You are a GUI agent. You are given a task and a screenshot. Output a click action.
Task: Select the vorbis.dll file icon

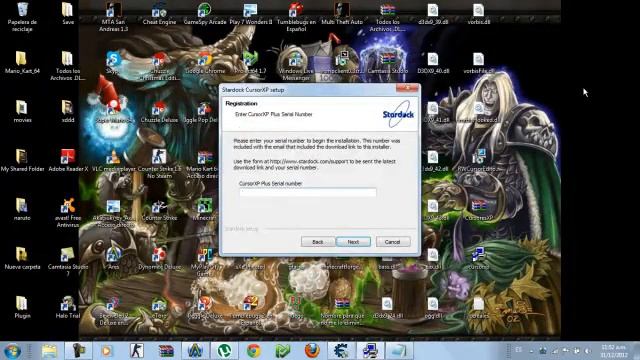pos(478,13)
